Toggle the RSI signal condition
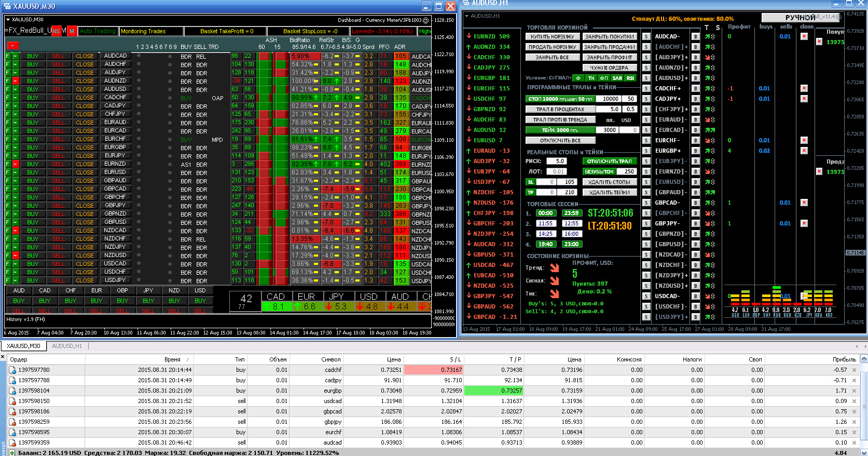 tap(630, 78)
